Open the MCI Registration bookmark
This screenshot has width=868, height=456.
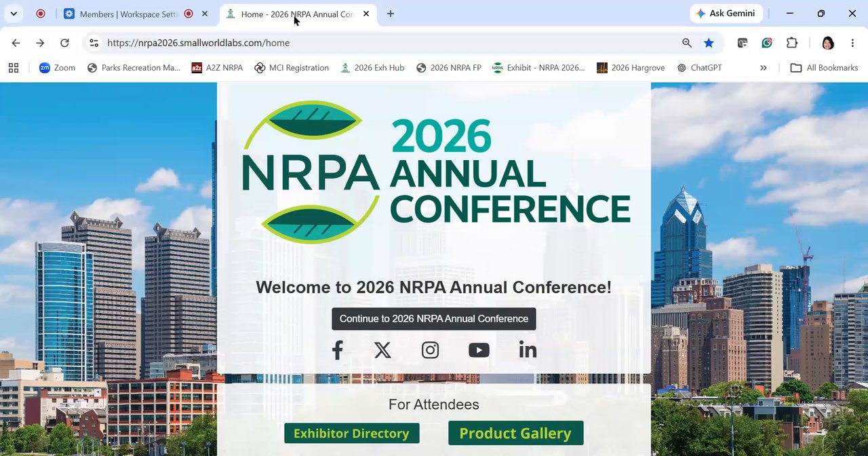click(x=292, y=68)
